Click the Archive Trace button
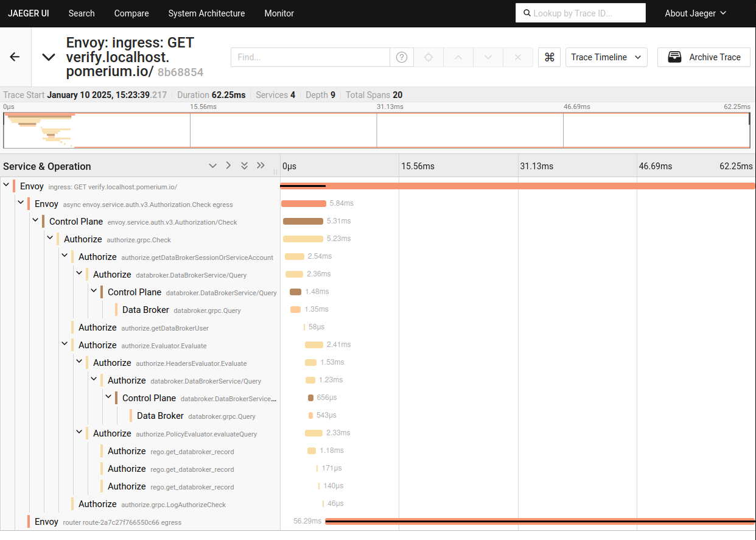Screen dimensions: 756x540 704,57
